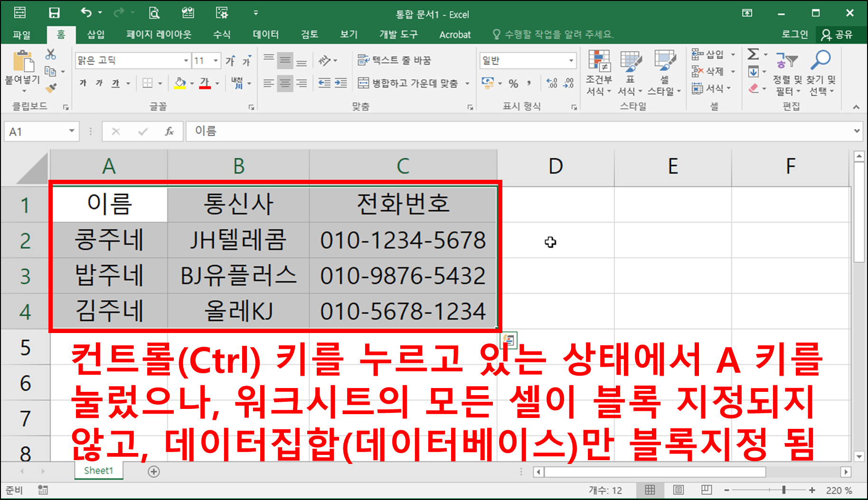Switch to the Data tab
The width and height of the screenshot is (868, 500).
[266, 35]
